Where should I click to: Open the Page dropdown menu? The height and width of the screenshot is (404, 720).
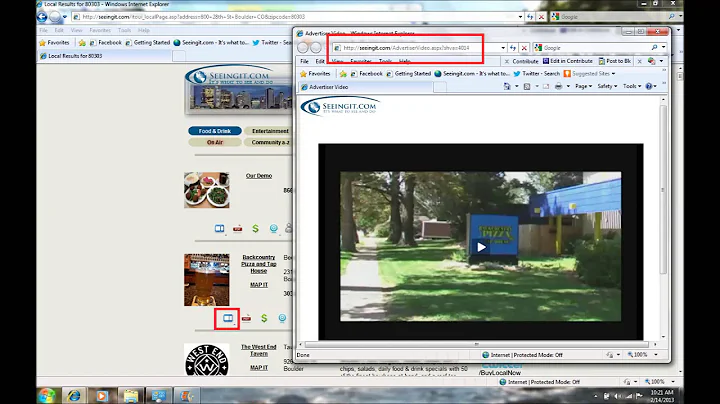(x=583, y=86)
